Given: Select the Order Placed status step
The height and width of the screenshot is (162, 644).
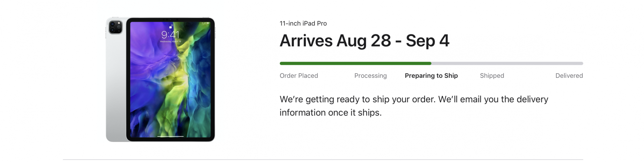Looking at the screenshot, I should (299, 76).
